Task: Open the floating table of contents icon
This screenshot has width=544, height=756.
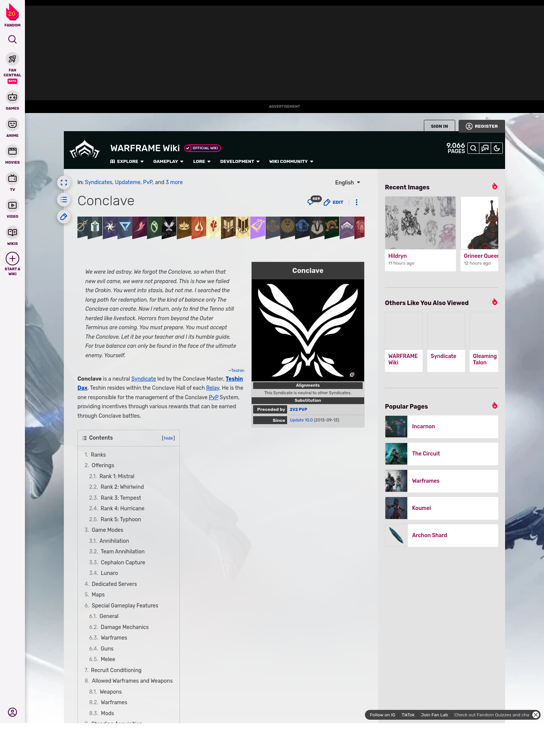Action: pyautogui.click(x=64, y=200)
